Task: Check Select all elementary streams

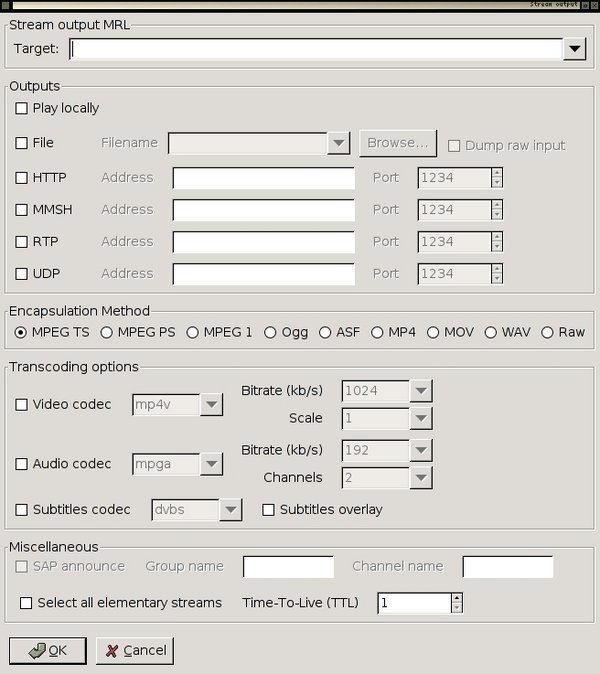Action: point(26,603)
